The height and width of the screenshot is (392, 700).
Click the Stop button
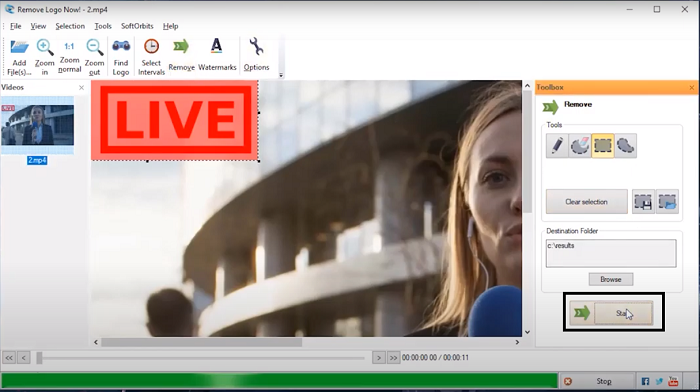pyautogui.click(x=596, y=381)
